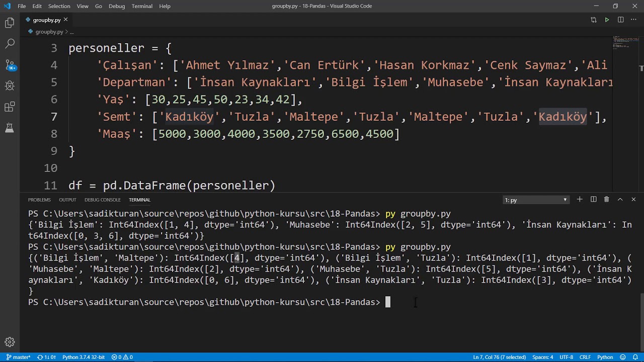Image resolution: width=644 pixels, height=362 pixels.
Task: Click the editor minimap preview
Action: pos(624,42)
